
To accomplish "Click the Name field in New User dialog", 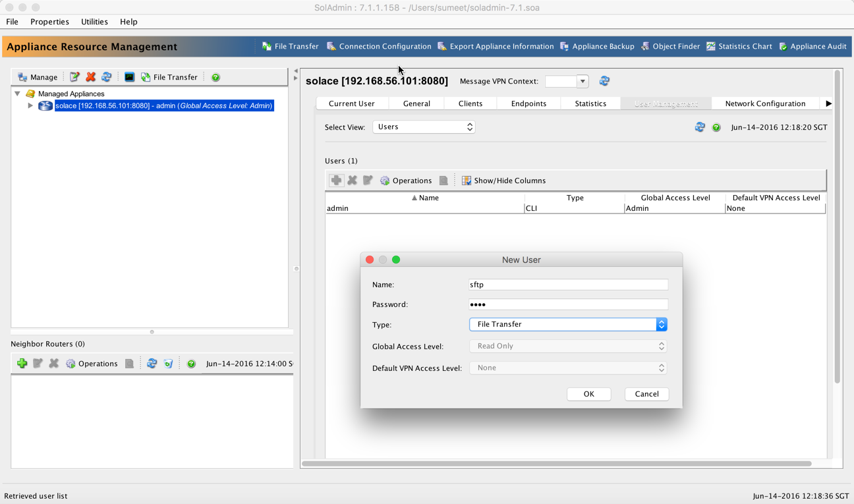I will [568, 285].
